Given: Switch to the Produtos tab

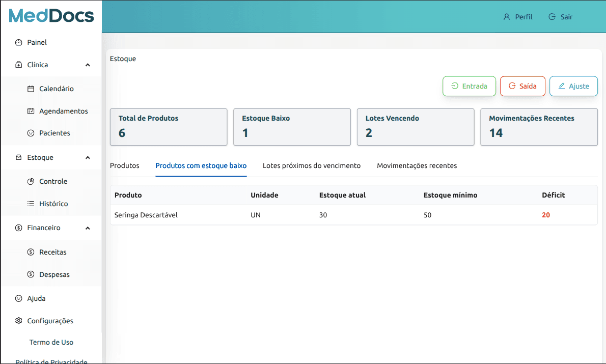Looking at the screenshot, I should point(124,165).
